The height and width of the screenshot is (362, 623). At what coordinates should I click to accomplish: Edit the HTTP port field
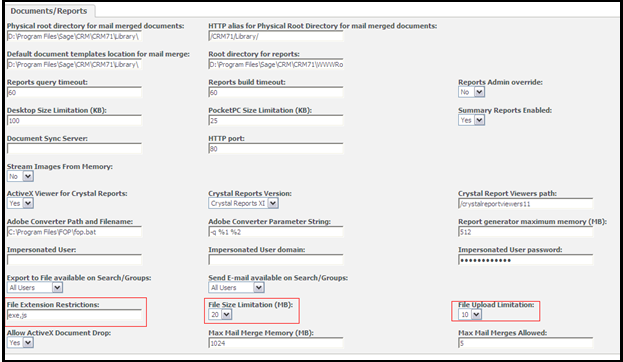point(276,149)
